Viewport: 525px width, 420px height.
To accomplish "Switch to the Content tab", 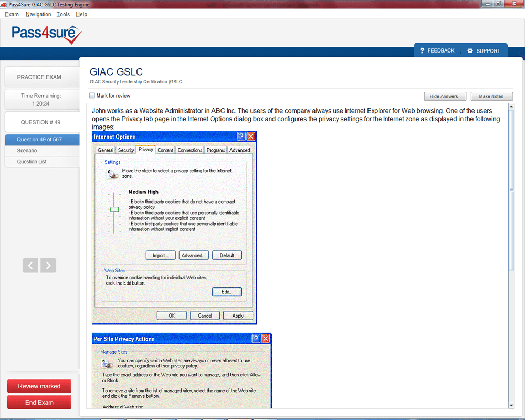I will tap(165, 150).
